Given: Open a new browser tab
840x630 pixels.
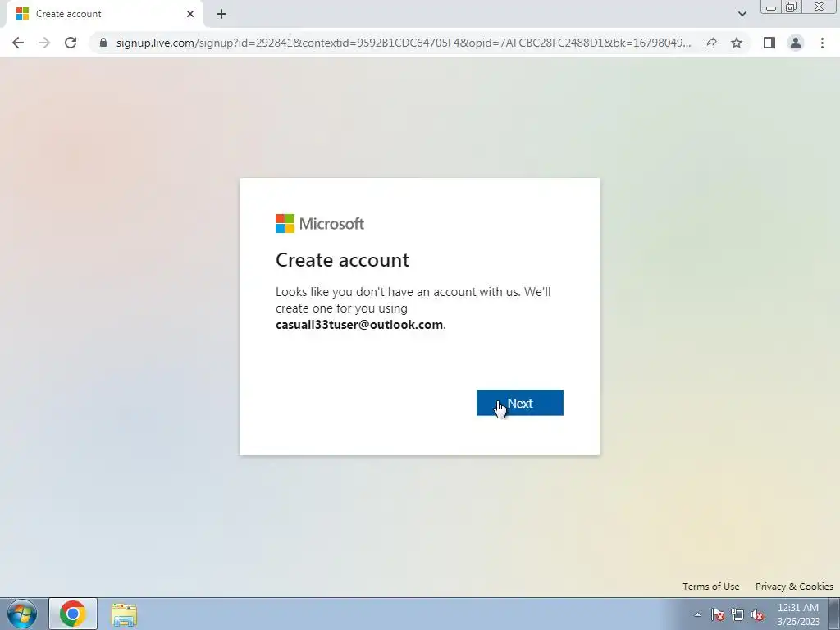Looking at the screenshot, I should pyautogui.click(x=221, y=14).
